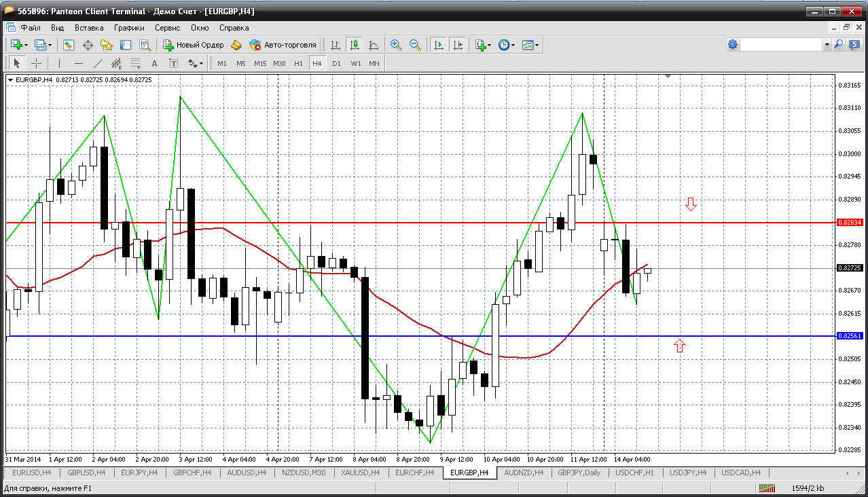The height and width of the screenshot is (497, 868).
Task: Open the chat notifications icon showing 5
Action: (854, 45)
